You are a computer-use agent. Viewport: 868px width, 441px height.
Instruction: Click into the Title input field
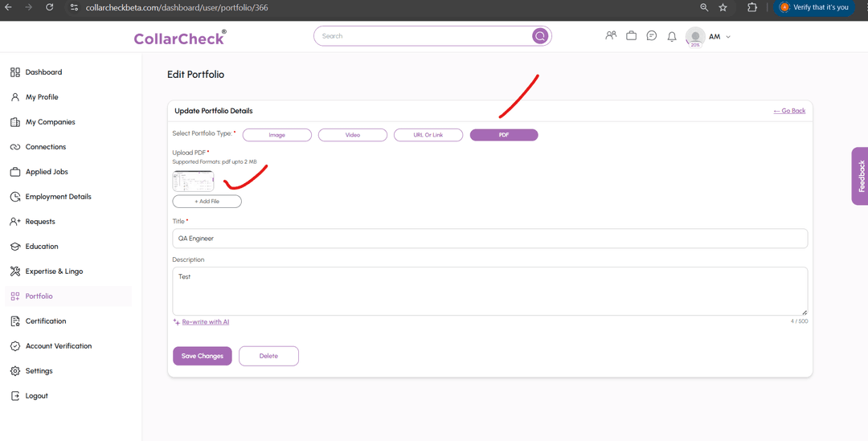[x=489, y=239]
